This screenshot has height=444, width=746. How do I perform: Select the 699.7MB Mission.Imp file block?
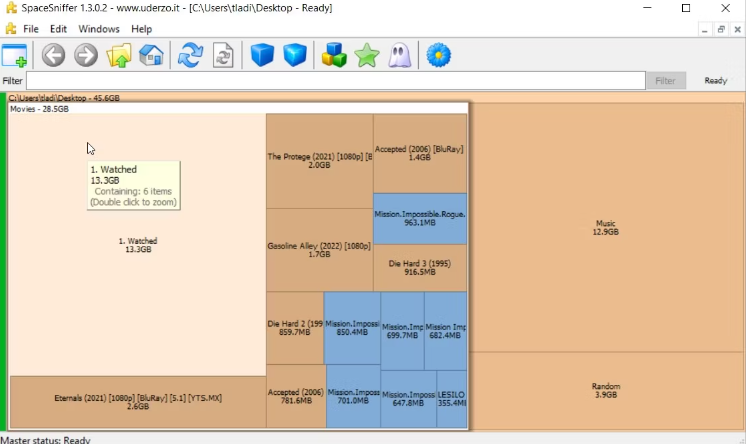[402, 331]
